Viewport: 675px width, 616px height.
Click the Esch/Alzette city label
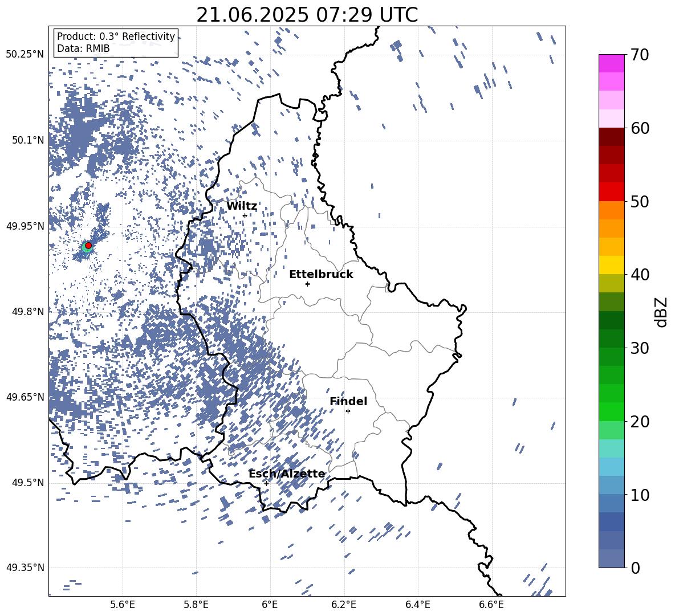coord(287,474)
